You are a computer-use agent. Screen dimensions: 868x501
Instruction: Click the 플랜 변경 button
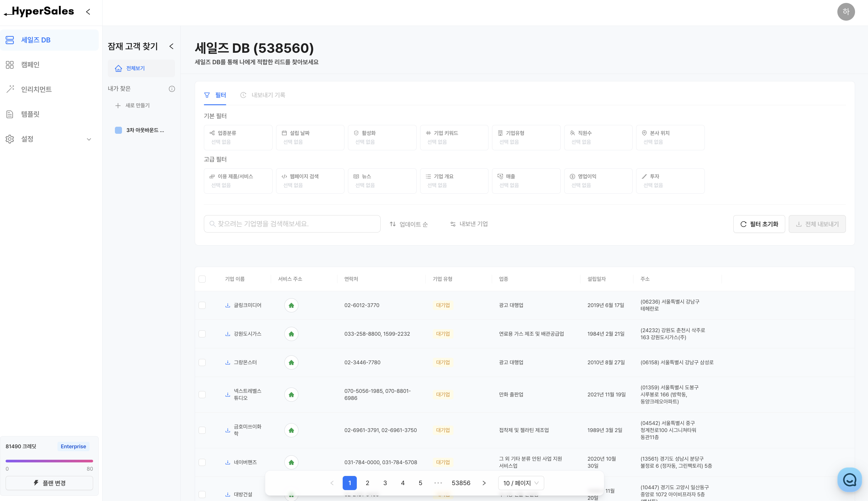point(49,483)
